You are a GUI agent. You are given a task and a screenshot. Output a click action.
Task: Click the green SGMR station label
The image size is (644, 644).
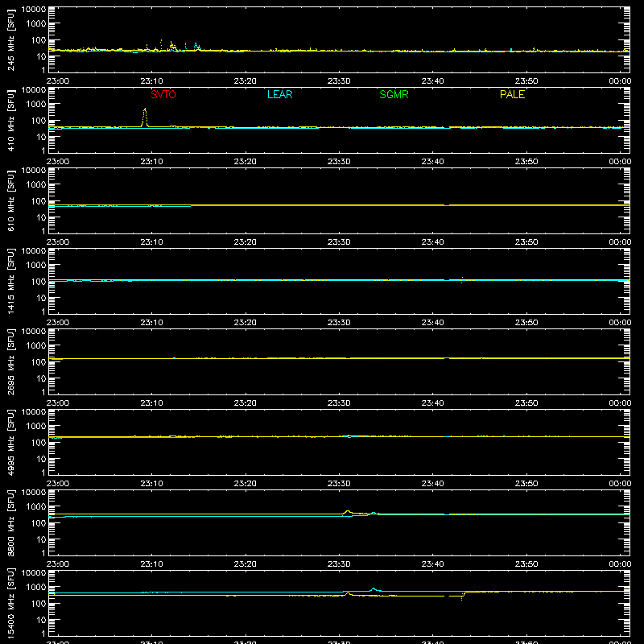pyautogui.click(x=394, y=94)
